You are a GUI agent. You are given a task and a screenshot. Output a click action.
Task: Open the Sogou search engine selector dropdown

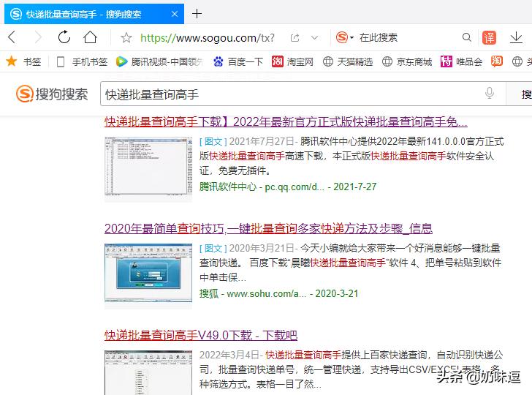(x=345, y=37)
